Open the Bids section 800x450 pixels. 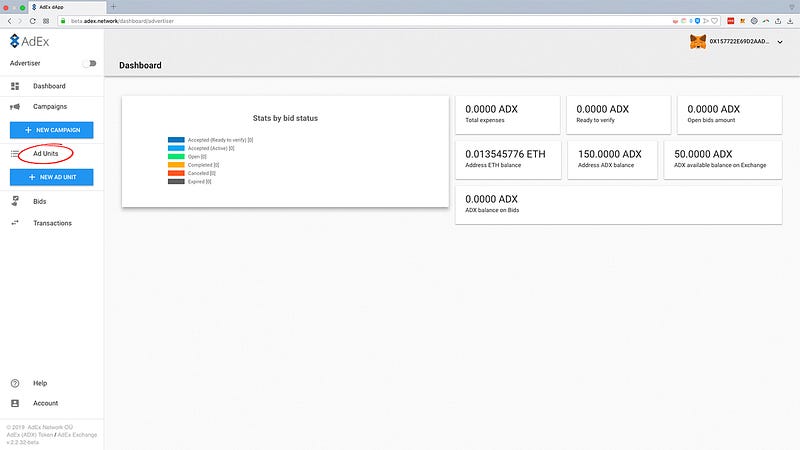[40, 202]
